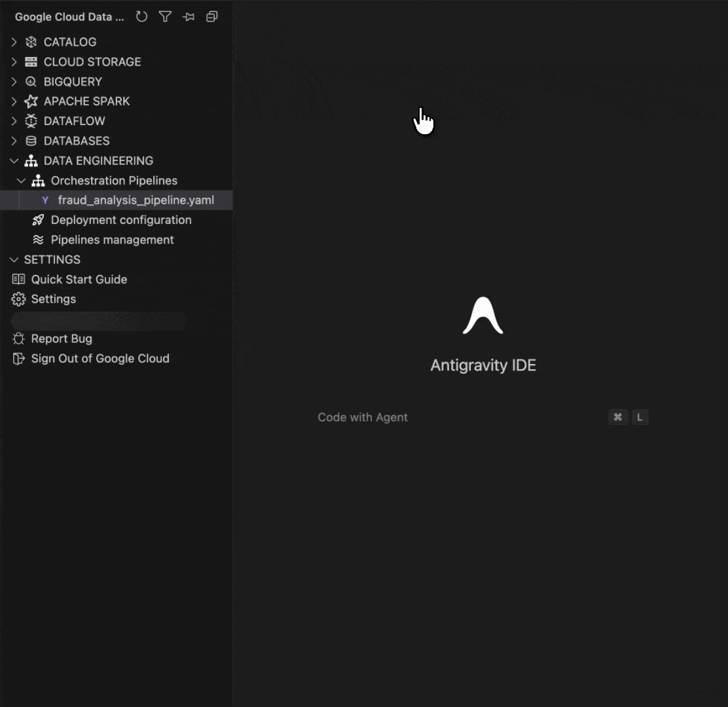Screen dimensions: 728x707
Task: Collapse the DATA ENGINEERING chevron
Action: click(x=14, y=160)
